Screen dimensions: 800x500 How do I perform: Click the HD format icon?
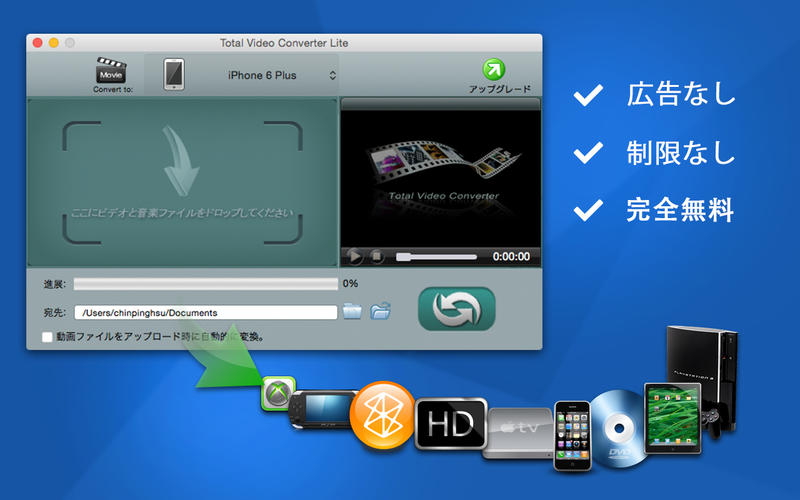click(x=451, y=423)
